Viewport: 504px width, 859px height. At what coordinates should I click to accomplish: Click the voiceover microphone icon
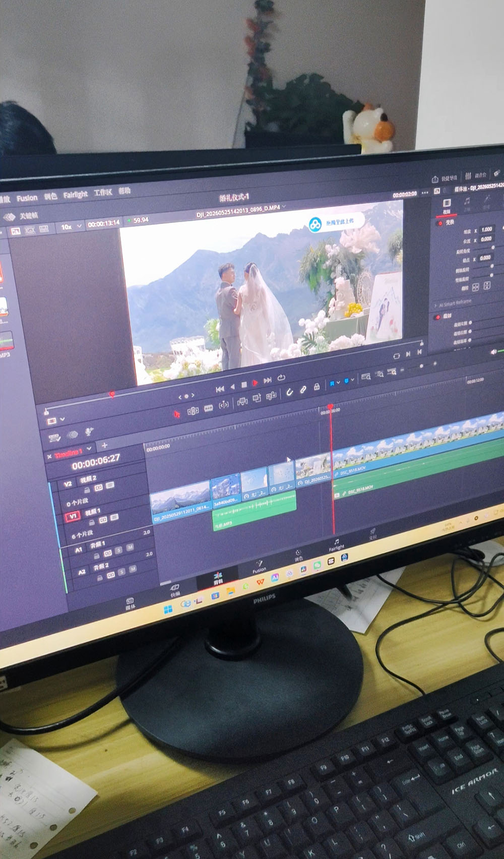[x=89, y=432]
